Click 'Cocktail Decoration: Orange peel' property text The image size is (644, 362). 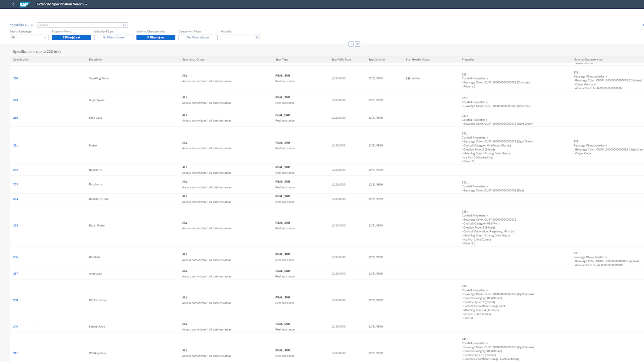483,306
